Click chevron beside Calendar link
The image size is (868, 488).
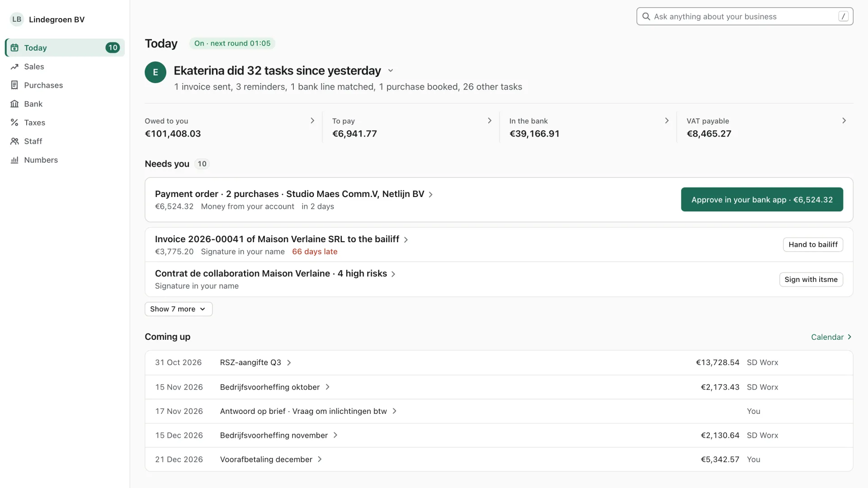pyautogui.click(x=849, y=337)
